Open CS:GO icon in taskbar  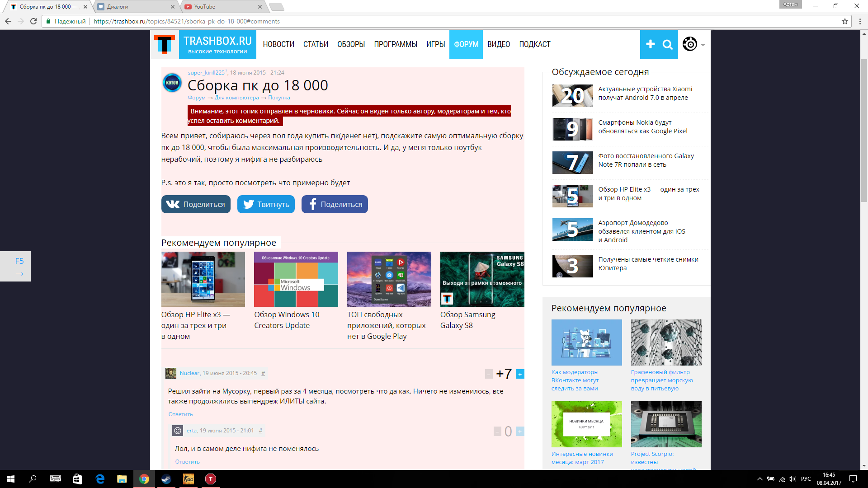(188, 479)
